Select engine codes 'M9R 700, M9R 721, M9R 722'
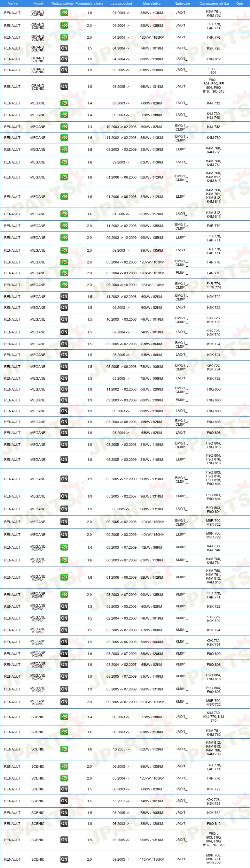 coord(214,860)
